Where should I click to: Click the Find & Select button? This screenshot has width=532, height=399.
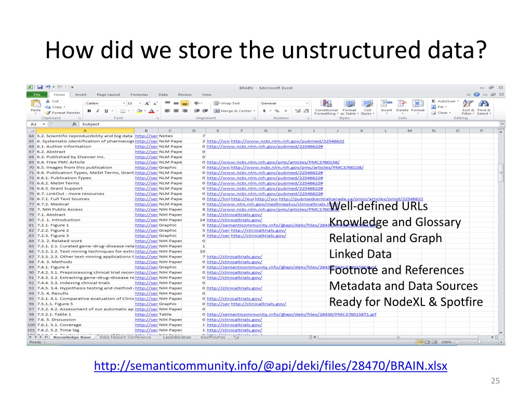click(x=484, y=107)
